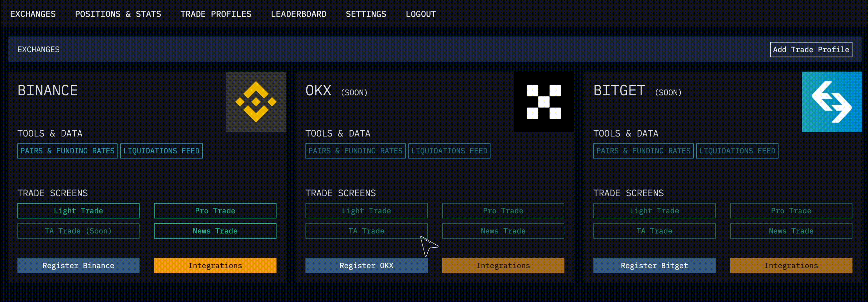Select OKX Light Trade screen
Image resolution: width=868 pixels, height=302 pixels.
pos(367,210)
